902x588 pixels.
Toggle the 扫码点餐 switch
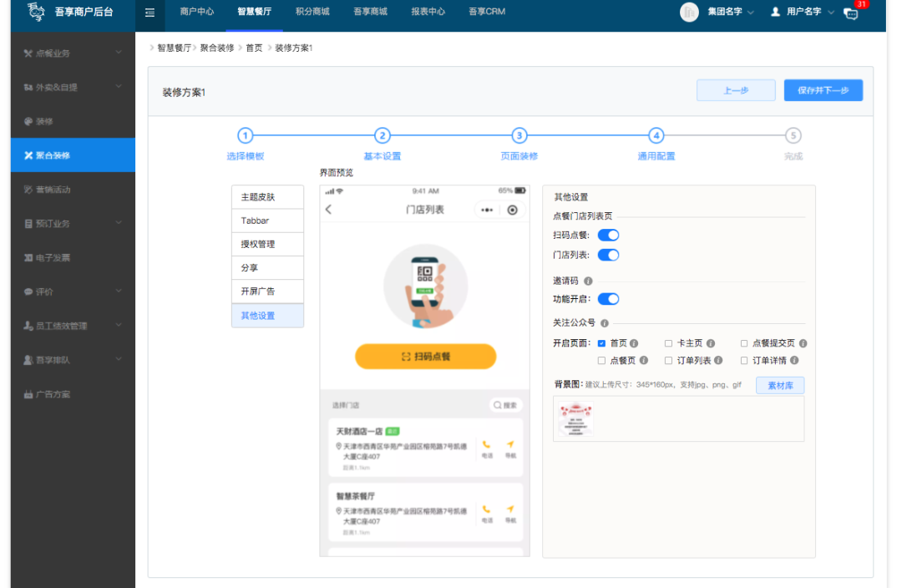tap(608, 236)
